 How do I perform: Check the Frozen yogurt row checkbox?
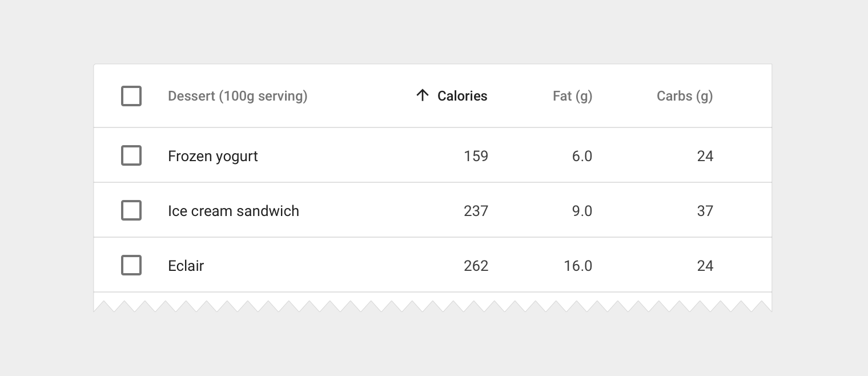click(x=131, y=155)
